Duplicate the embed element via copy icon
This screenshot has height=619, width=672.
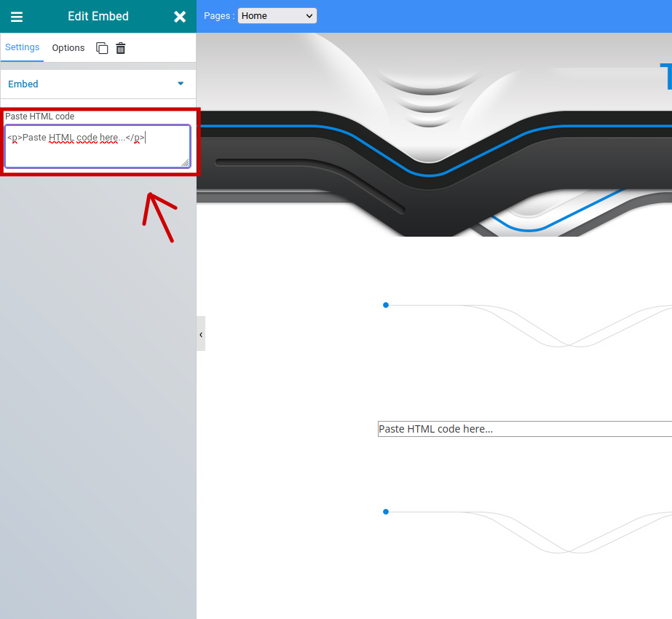pyautogui.click(x=102, y=48)
